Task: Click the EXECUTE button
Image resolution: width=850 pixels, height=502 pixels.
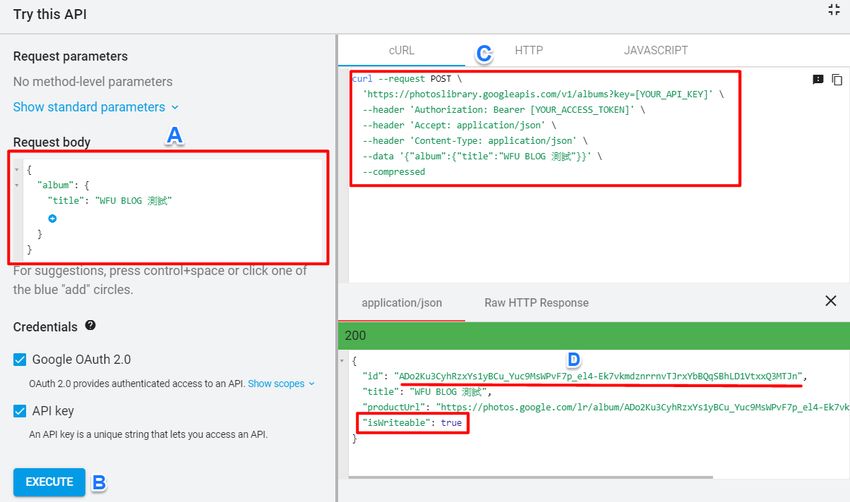Action: point(49,481)
